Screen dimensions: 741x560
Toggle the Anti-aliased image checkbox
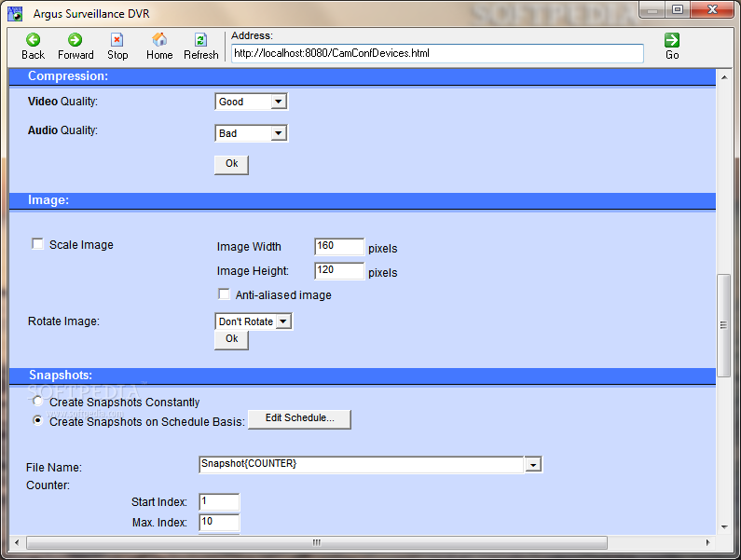(224, 294)
